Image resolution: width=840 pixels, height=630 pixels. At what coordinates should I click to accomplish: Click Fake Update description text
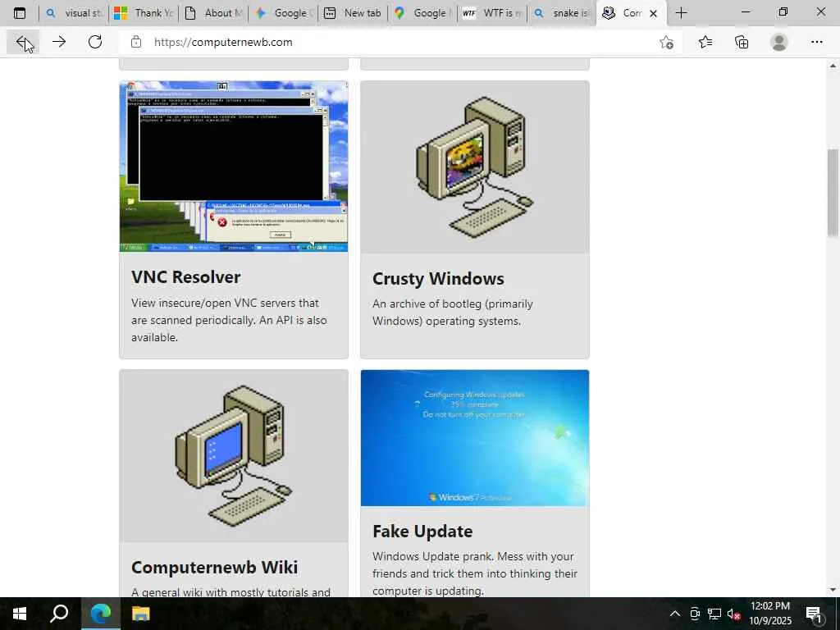(475, 573)
